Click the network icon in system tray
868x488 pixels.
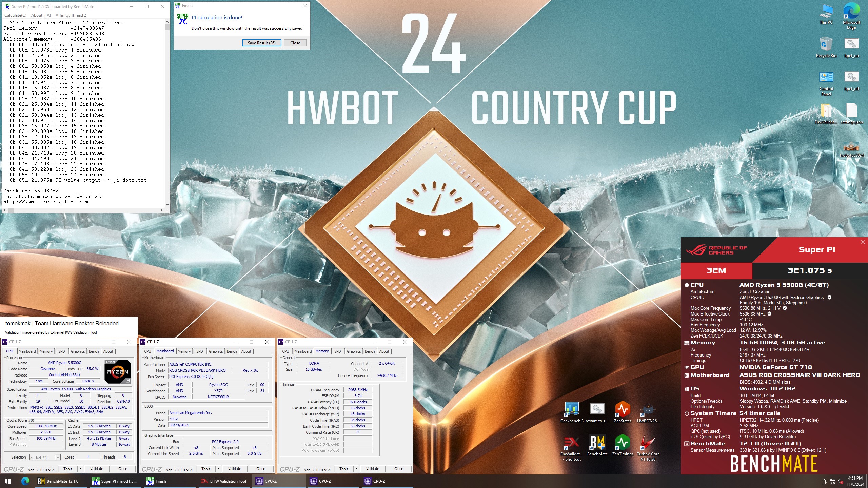[x=832, y=481]
